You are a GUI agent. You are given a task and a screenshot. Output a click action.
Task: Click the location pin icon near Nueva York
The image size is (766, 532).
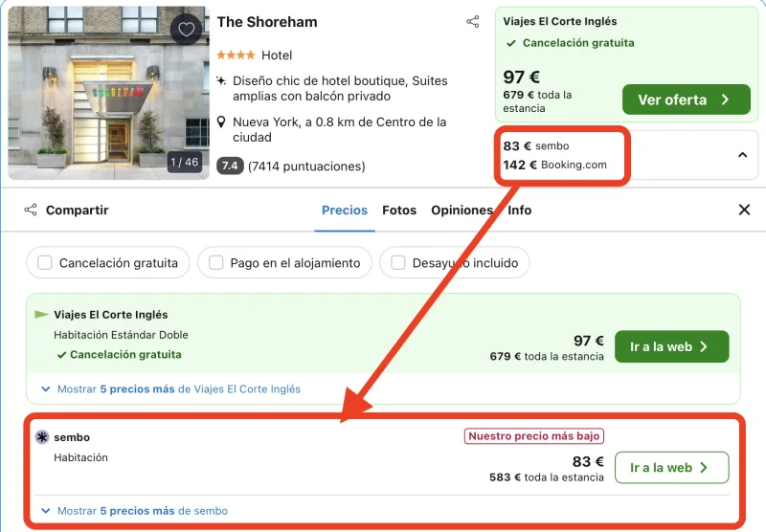click(x=221, y=122)
